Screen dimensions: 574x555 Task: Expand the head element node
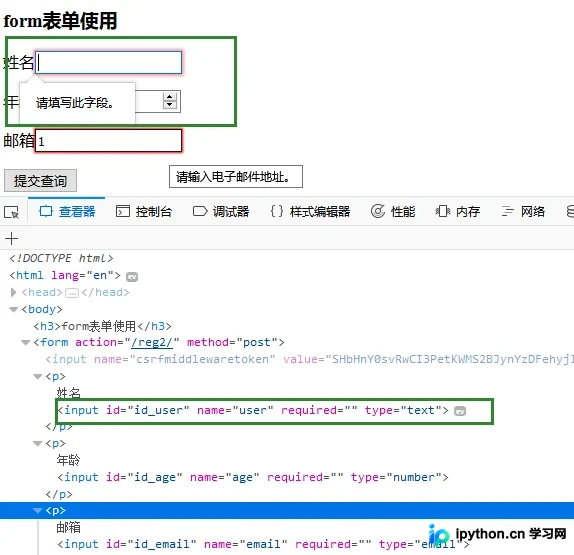pyautogui.click(x=14, y=292)
